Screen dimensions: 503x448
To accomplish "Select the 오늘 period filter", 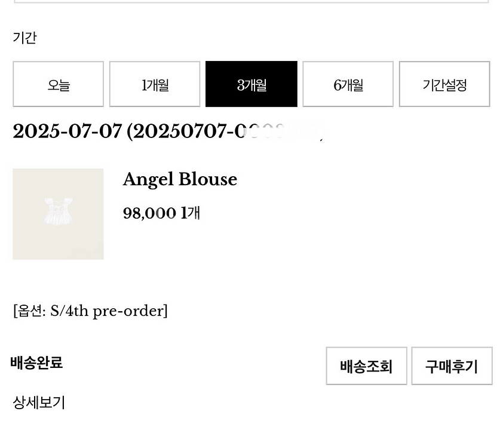I will pyautogui.click(x=58, y=84).
